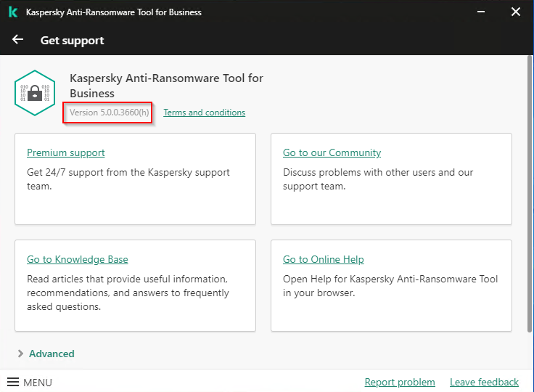The width and height of the screenshot is (534, 392).
Task: Click the Get support heading
Action: pyautogui.click(x=73, y=41)
